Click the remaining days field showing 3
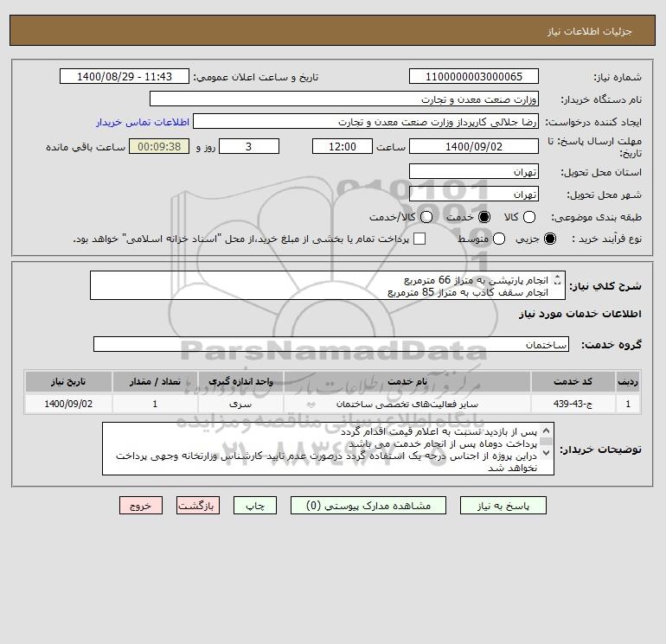The height and width of the screenshot is (644, 666). click(249, 146)
